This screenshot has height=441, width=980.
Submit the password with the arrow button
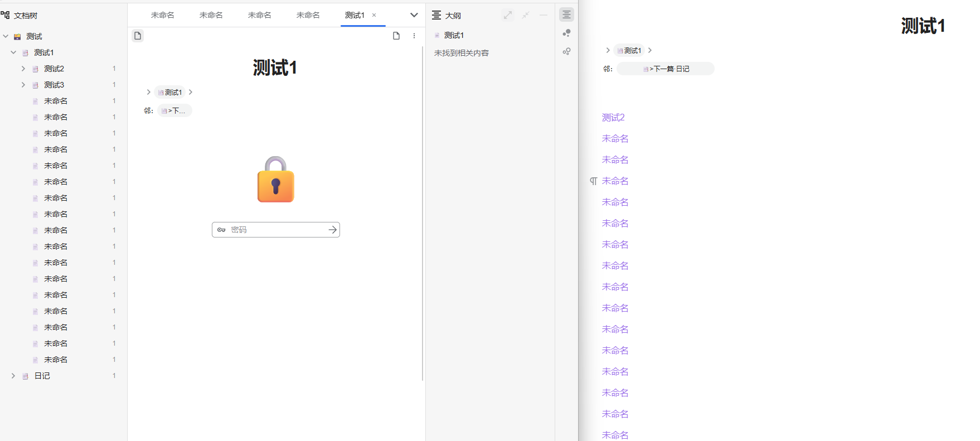(333, 230)
